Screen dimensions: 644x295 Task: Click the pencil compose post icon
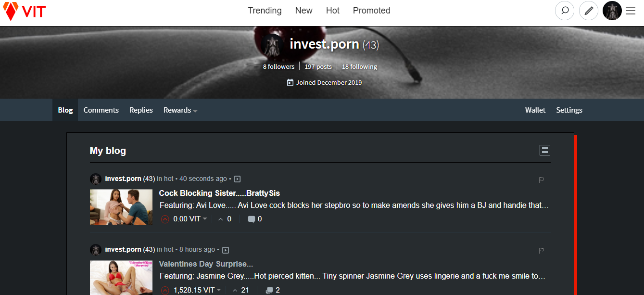click(x=589, y=11)
